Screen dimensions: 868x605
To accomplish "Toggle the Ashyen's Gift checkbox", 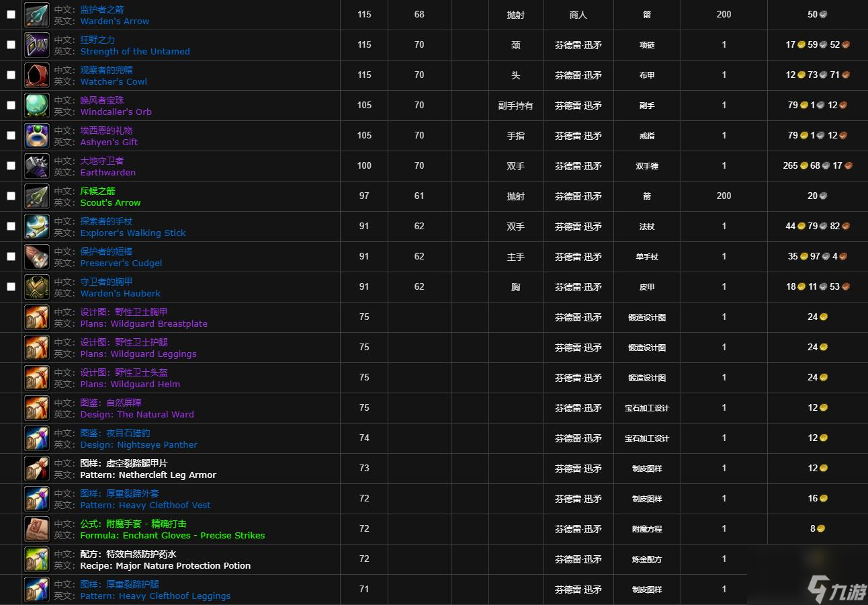I will point(11,135).
